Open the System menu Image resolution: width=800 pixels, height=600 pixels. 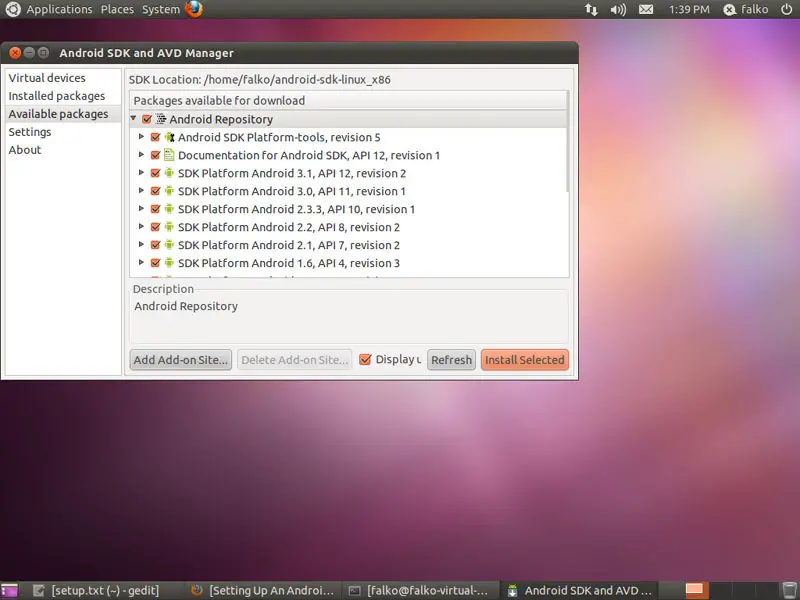coord(161,9)
